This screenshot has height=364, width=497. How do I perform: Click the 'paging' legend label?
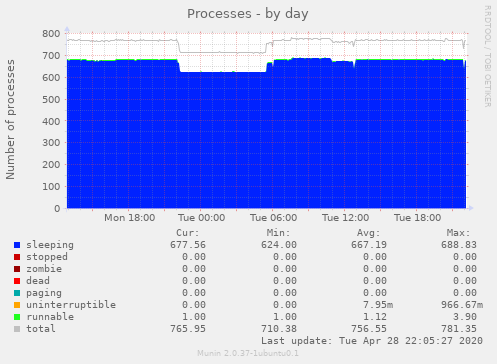(44, 293)
